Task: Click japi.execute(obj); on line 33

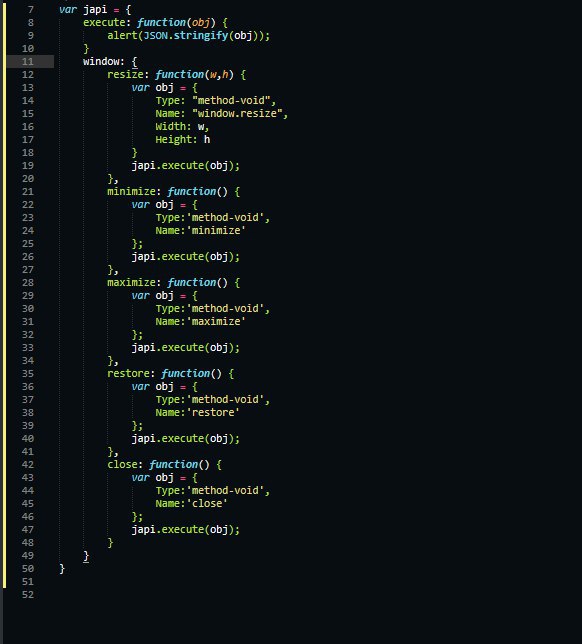Action: [186, 348]
